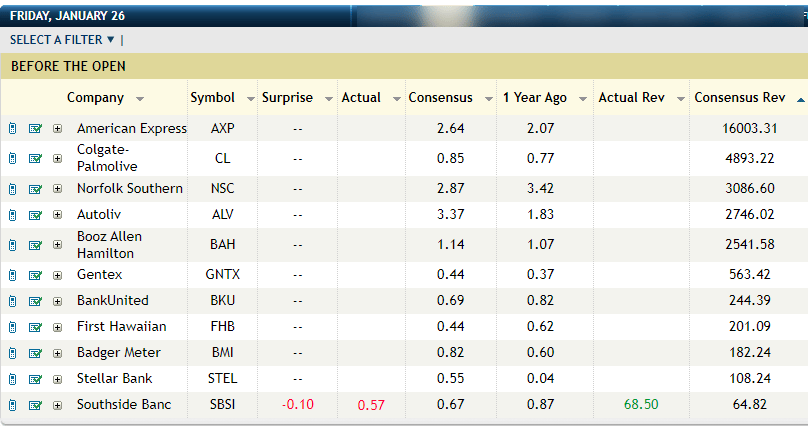Screen dimensions: 808x426
Task: Expand the Booz Allen Hamilton row
Action: (57, 245)
